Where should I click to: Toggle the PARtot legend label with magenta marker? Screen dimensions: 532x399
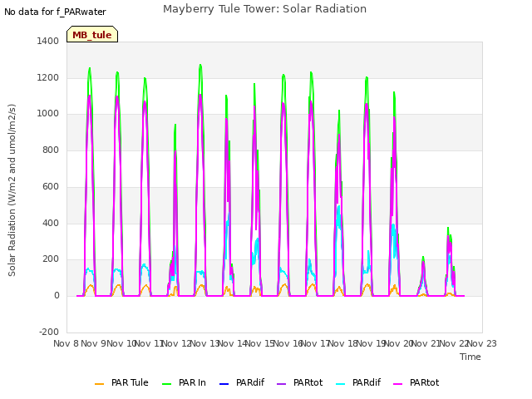425,382
